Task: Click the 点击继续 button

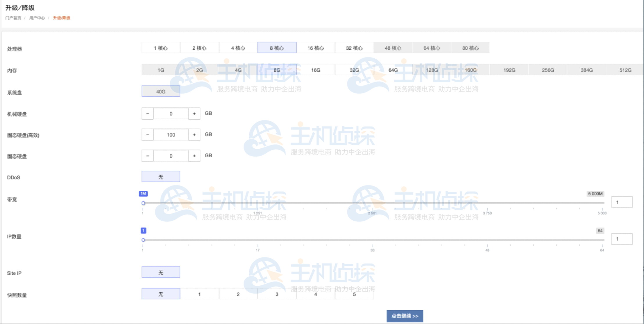Action: pyautogui.click(x=405, y=316)
